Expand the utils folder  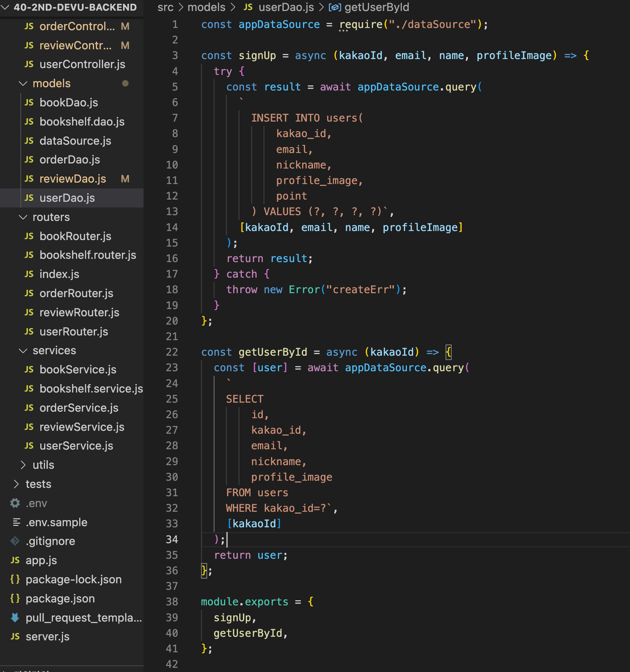click(23, 465)
